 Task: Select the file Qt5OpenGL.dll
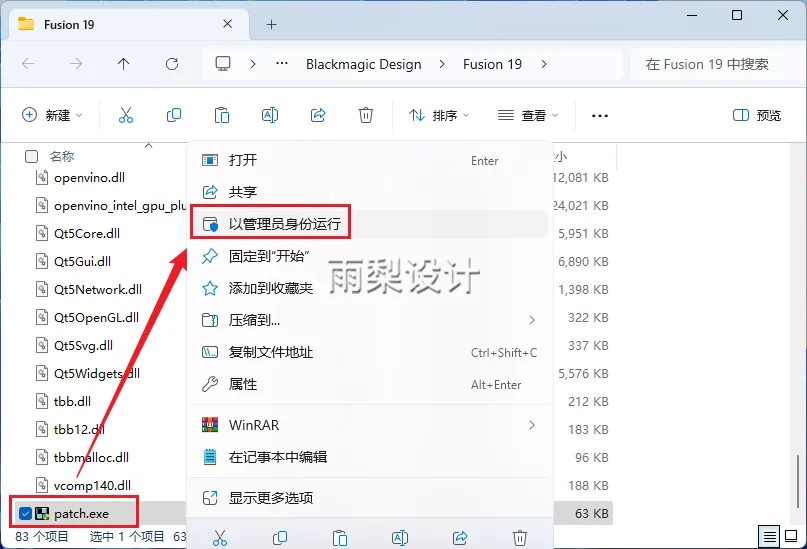click(96, 317)
